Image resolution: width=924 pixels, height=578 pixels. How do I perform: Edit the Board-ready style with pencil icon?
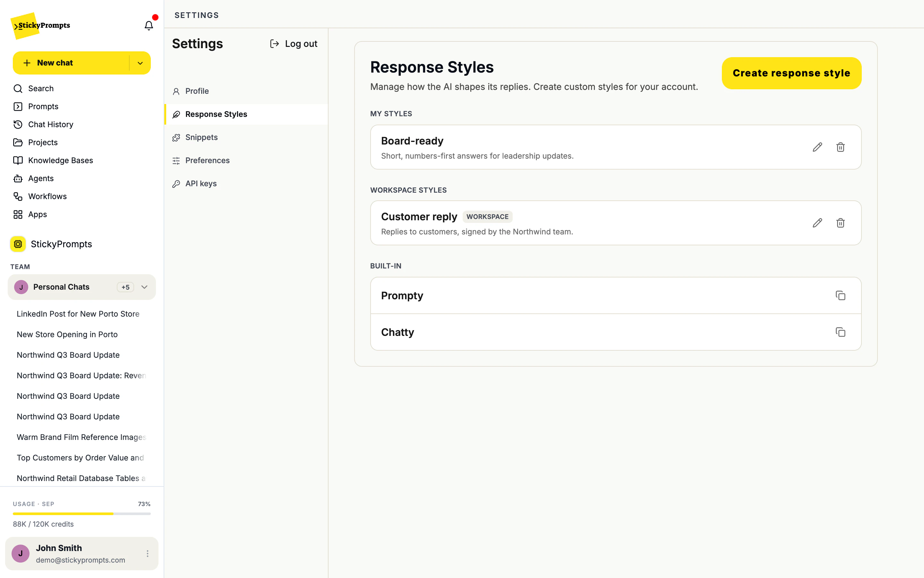point(817,147)
